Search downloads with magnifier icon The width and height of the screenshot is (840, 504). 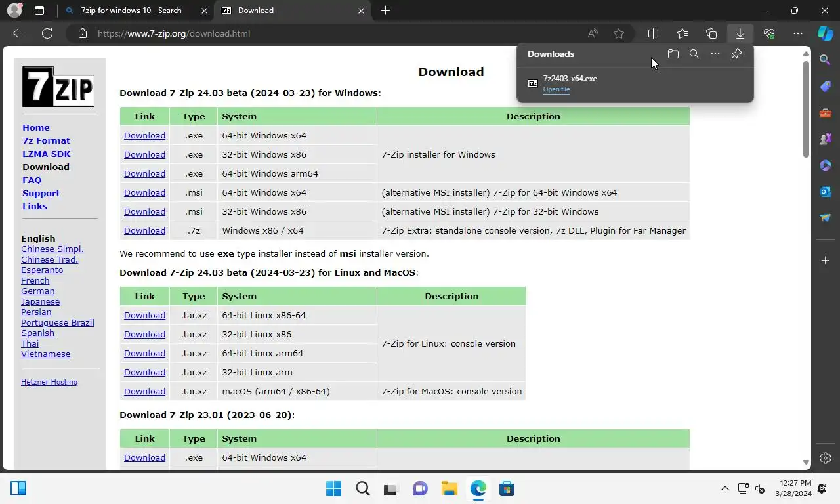click(x=694, y=54)
